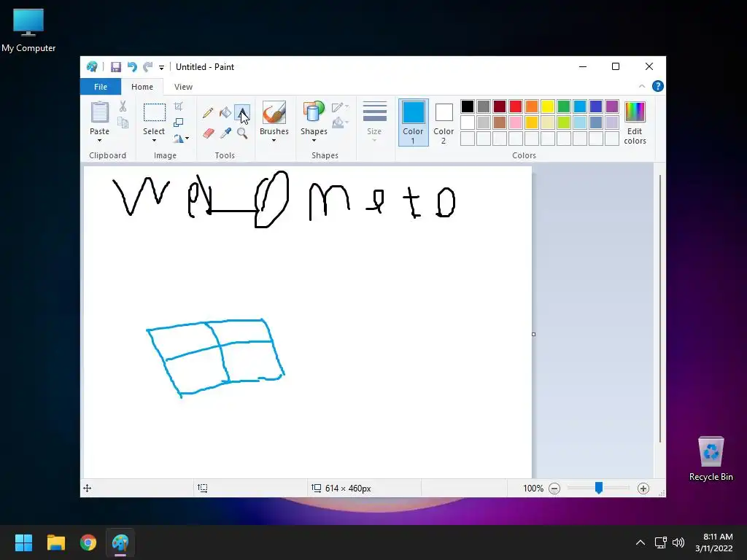Pick the red color swatch

click(516, 106)
